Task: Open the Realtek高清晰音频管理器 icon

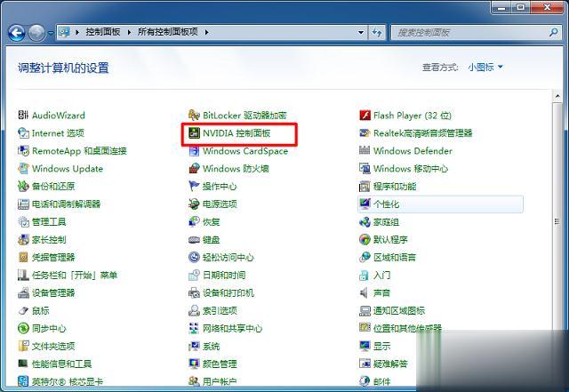Action: tap(365, 133)
